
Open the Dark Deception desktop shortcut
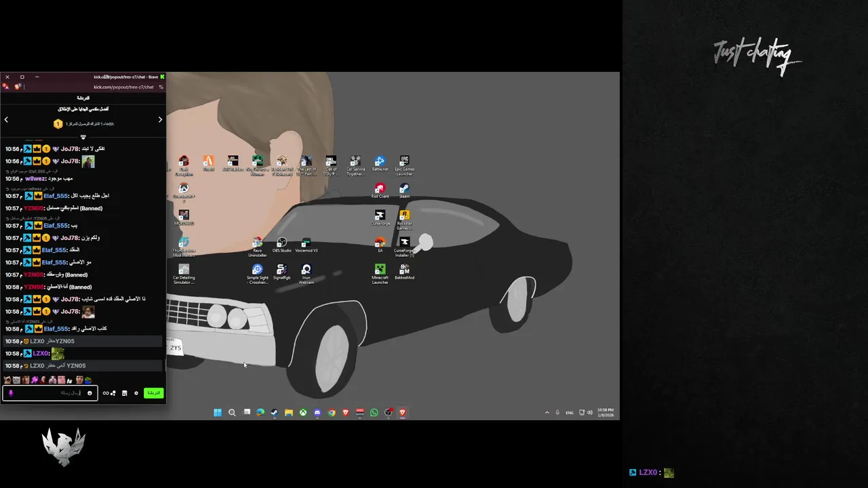pos(184,165)
